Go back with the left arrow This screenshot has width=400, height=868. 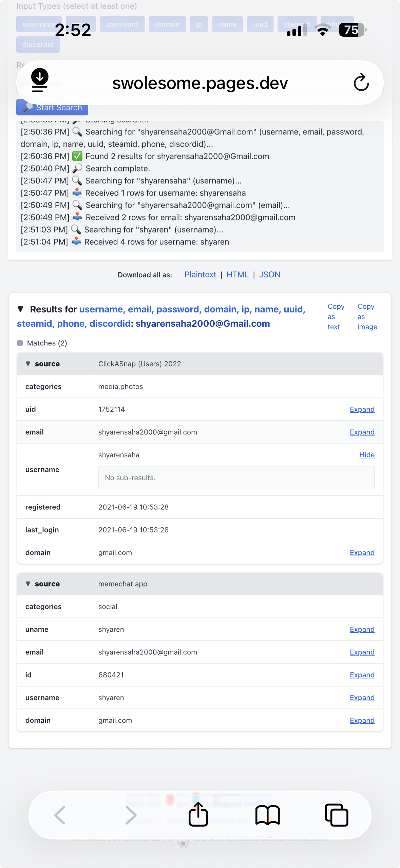click(x=60, y=815)
